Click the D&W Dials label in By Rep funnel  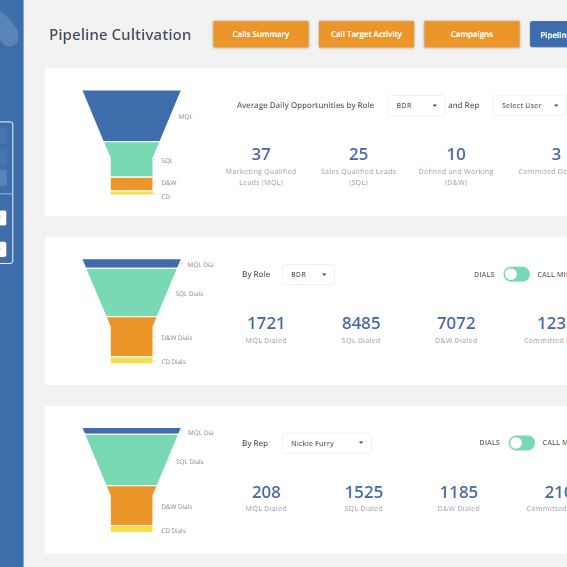tap(177, 507)
